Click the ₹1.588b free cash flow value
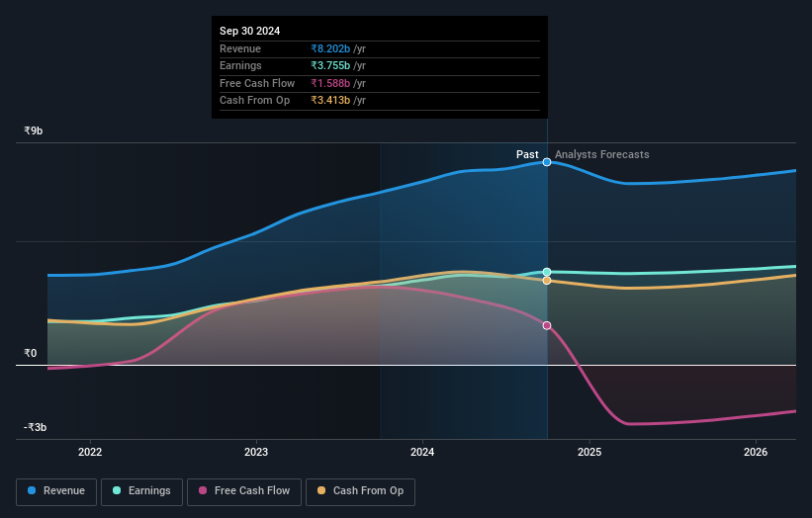 [330, 83]
